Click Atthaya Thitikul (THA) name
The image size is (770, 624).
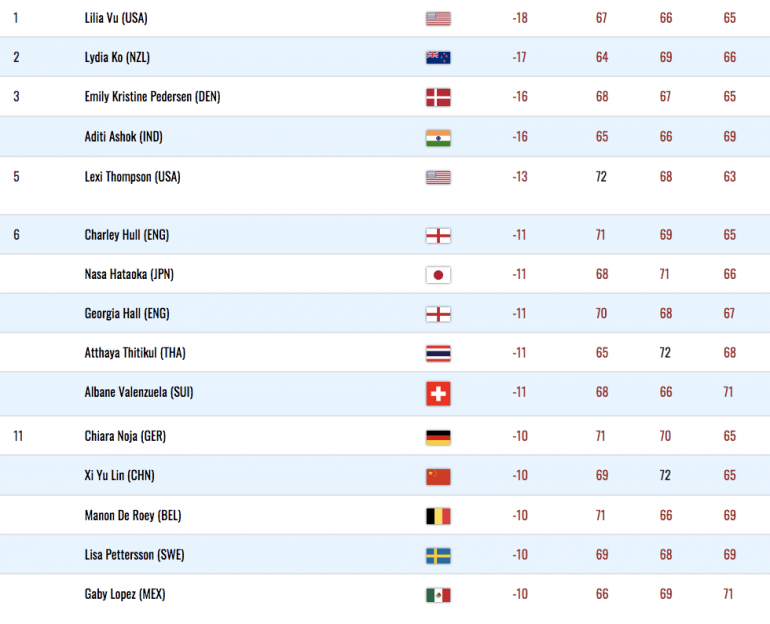[x=135, y=353]
